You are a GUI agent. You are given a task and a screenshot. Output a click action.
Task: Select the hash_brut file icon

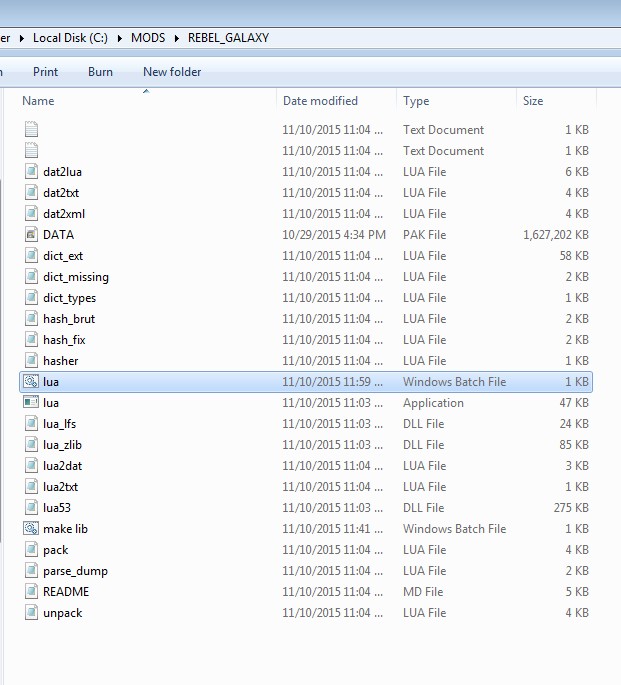click(x=31, y=318)
